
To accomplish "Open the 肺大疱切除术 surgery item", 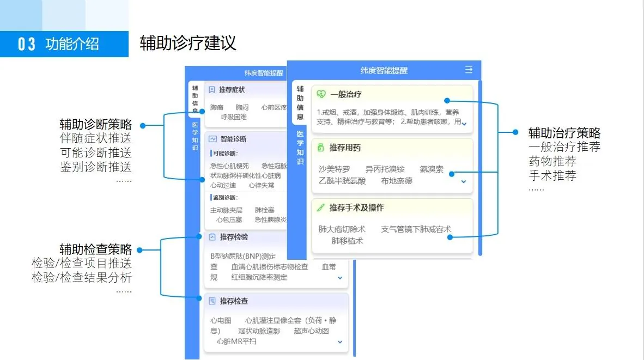I will click(x=342, y=229).
